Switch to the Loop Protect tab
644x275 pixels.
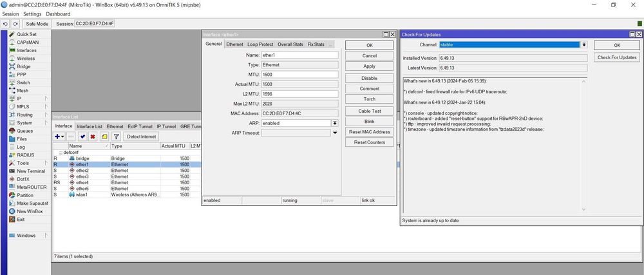tap(260, 44)
